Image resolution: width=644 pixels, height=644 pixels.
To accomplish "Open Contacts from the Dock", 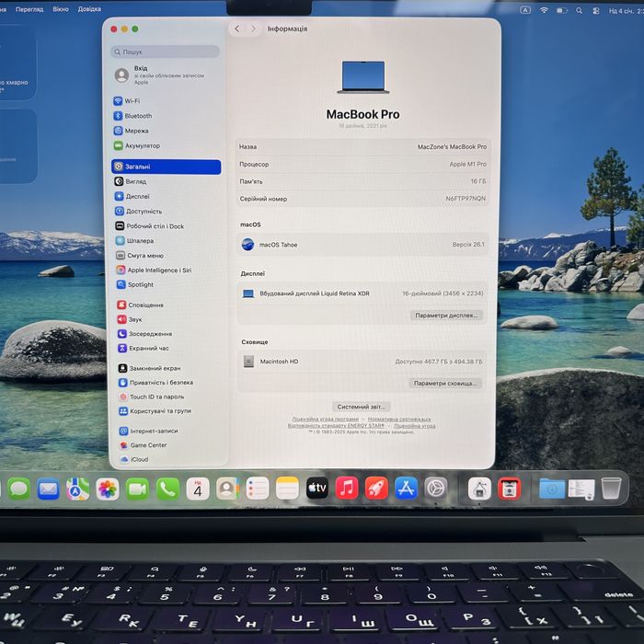I will coord(227,489).
